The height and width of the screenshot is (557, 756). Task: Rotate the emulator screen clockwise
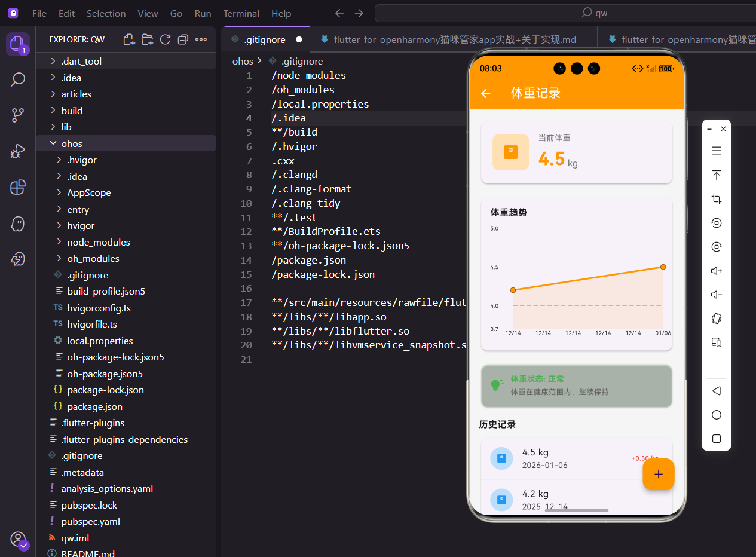pos(717,247)
